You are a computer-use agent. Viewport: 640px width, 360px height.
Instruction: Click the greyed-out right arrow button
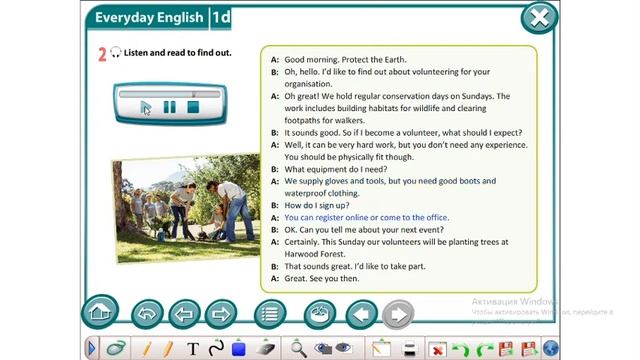point(398,314)
